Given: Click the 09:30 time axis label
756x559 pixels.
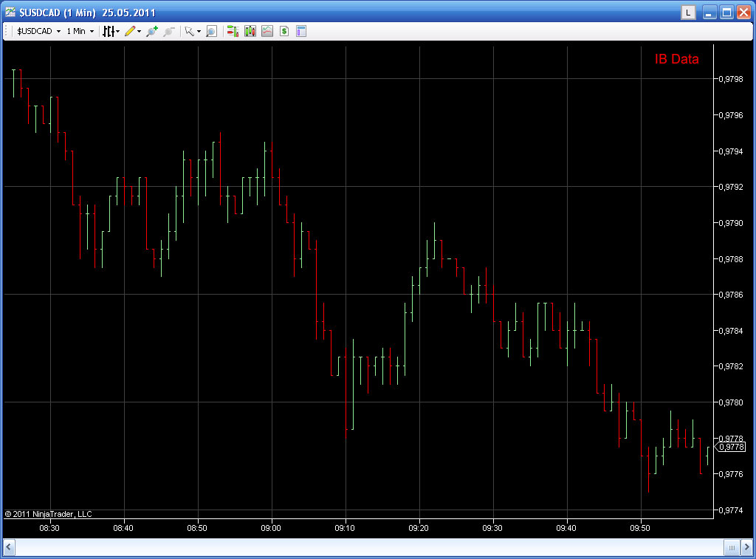Looking at the screenshot, I should pyautogui.click(x=492, y=528).
